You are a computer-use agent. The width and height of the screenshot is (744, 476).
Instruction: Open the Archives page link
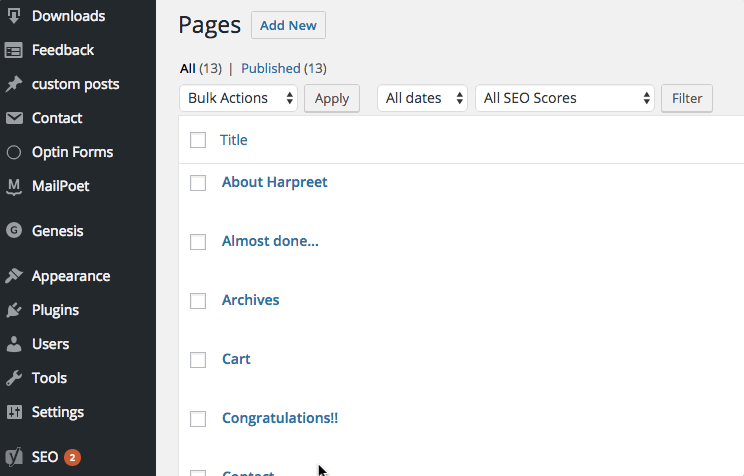point(251,300)
